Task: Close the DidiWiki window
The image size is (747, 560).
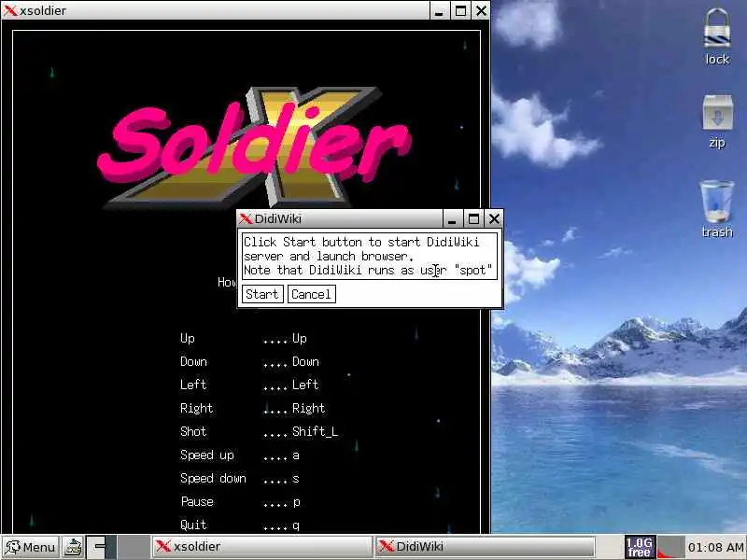Action: pos(494,219)
